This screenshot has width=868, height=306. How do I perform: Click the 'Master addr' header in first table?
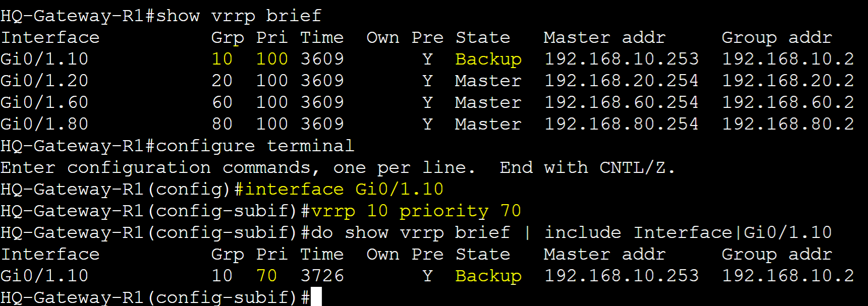(x=605, y=37)
